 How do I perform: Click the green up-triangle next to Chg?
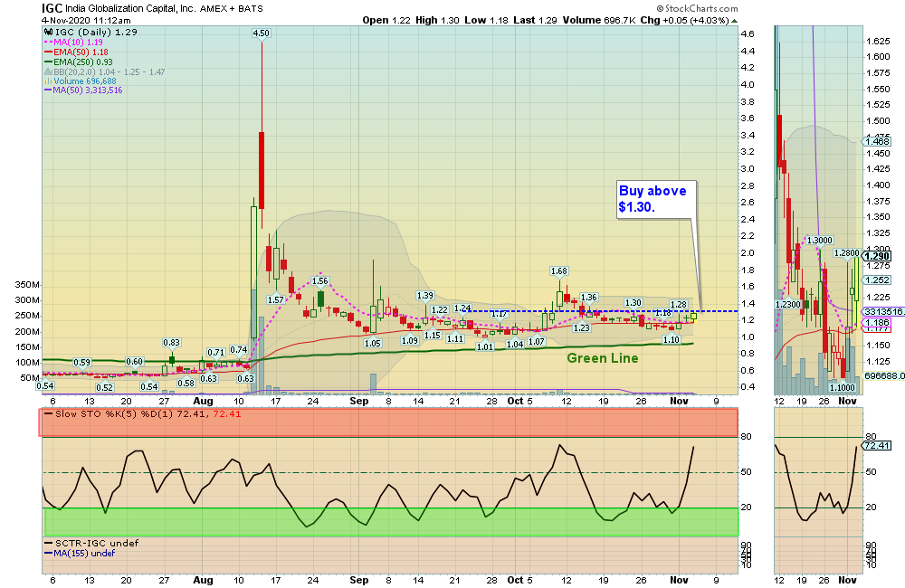click(734, 21)
